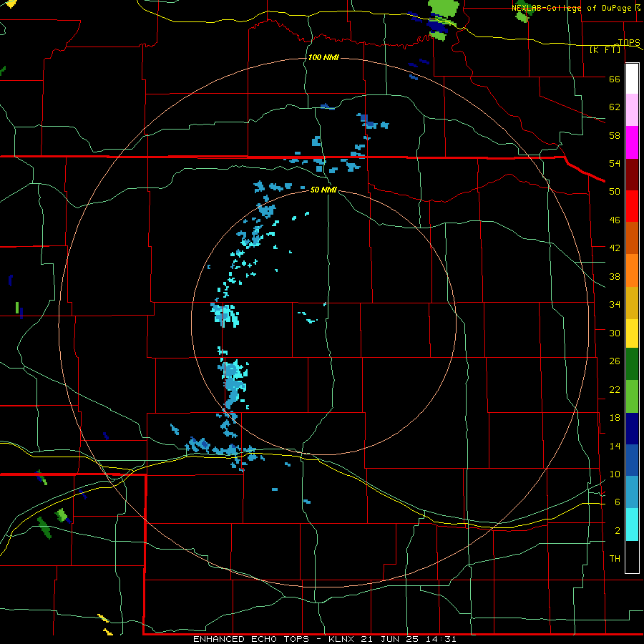Image resolution: width=644 pixels, height=644 pixels.
Task: Click the 30 value on legend scale
Action: click(615, 333)
